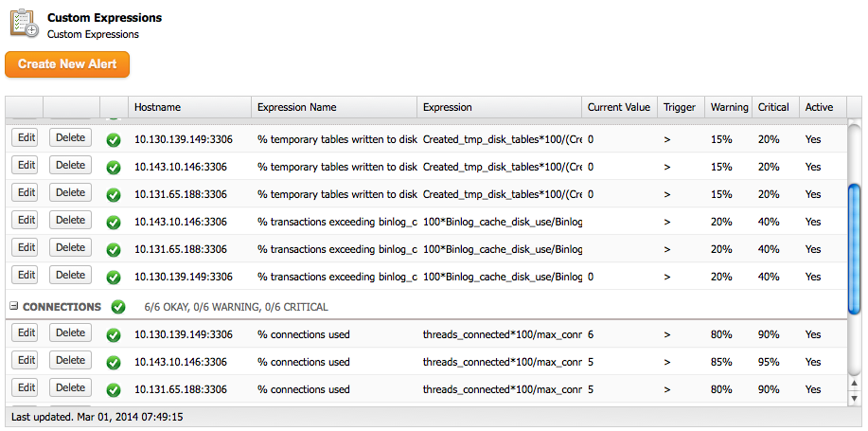This screenshot has height=431, width=868.
Task: Collapse the CONNECTIONS group
Action: coord(14,307)
